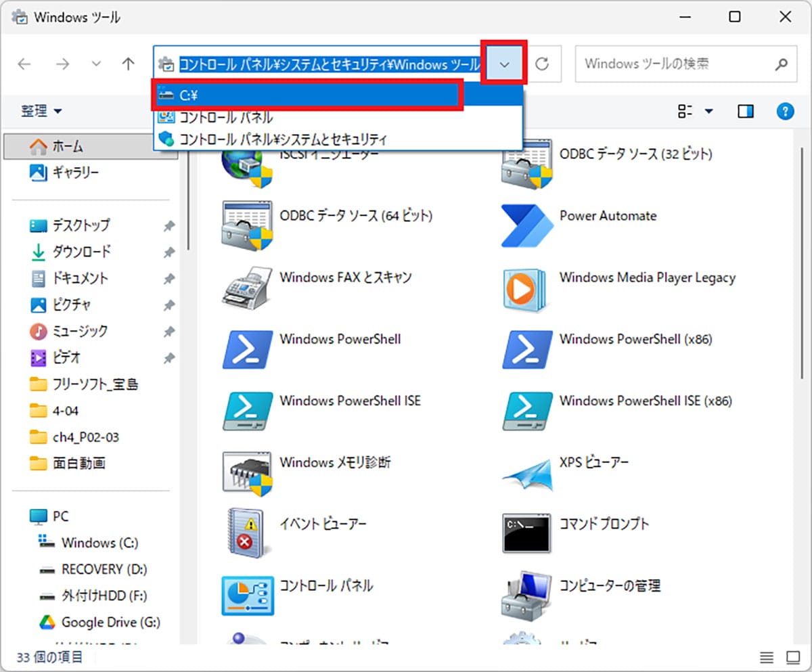The image size is (812, 672).
Task: Collapse the address bar history dropdown arrow
Action: (x=504, y=64)
